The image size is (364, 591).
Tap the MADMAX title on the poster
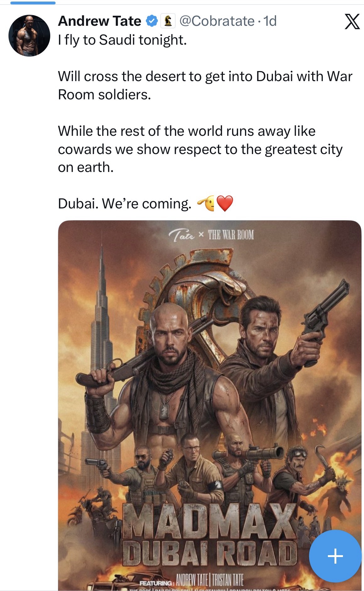point(209,521)
